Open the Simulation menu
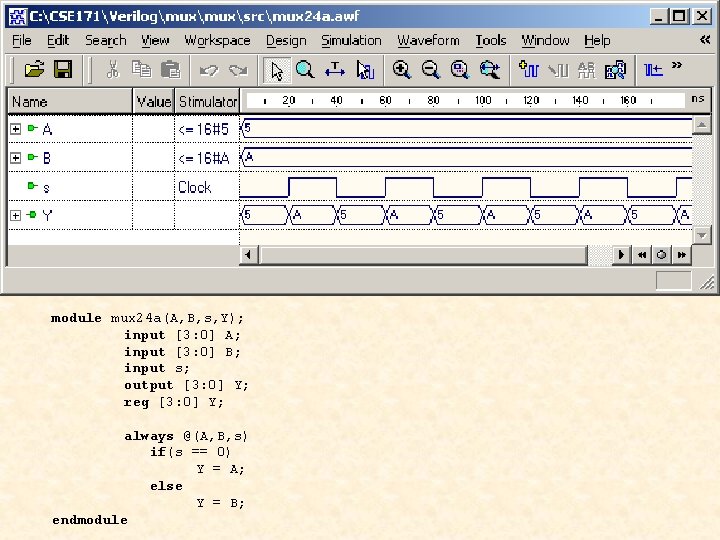720x540 pixels. coord(351,40)
